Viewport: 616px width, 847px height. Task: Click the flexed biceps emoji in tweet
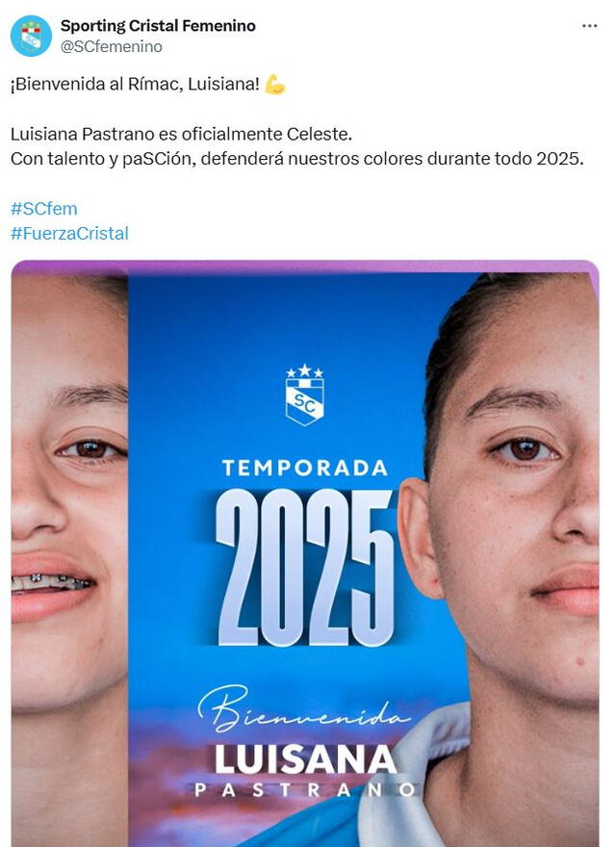click(275, 85)
